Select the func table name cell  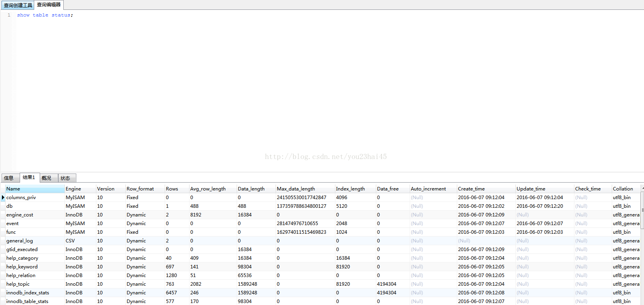tap(35, 232)
